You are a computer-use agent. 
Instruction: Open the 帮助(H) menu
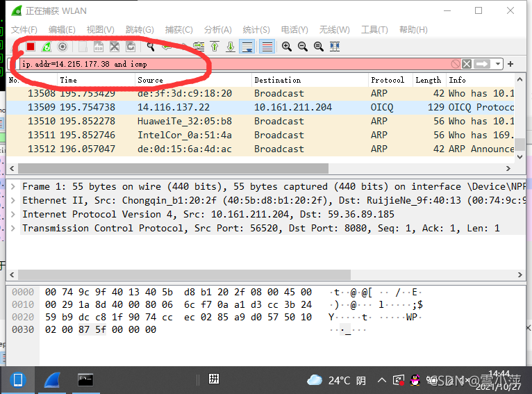tap(413, 30)
